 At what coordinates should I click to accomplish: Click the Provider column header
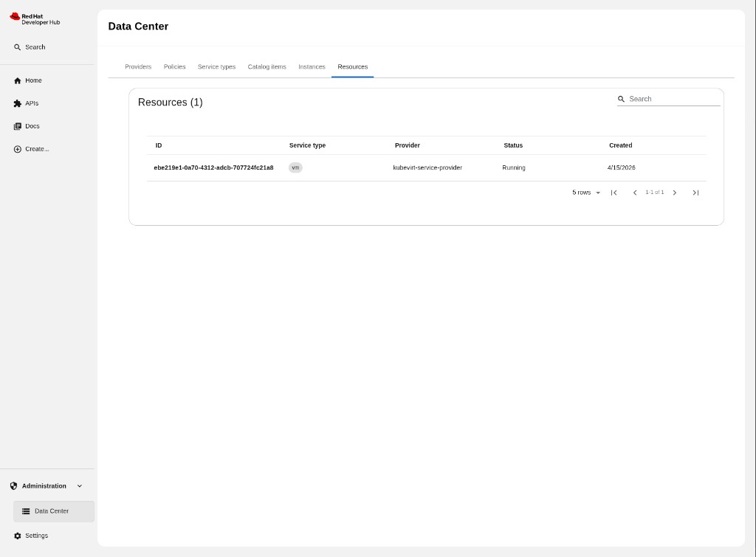pos(408,145)
